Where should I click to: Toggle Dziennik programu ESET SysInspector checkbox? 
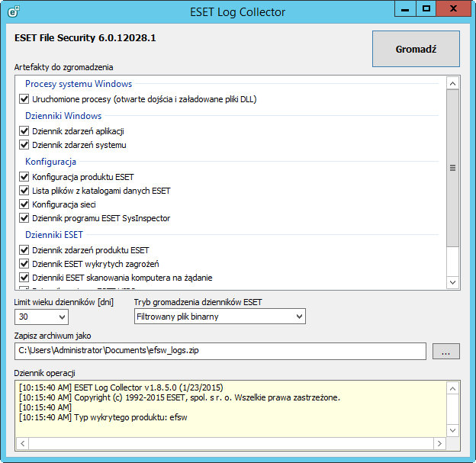click(24, 218)
